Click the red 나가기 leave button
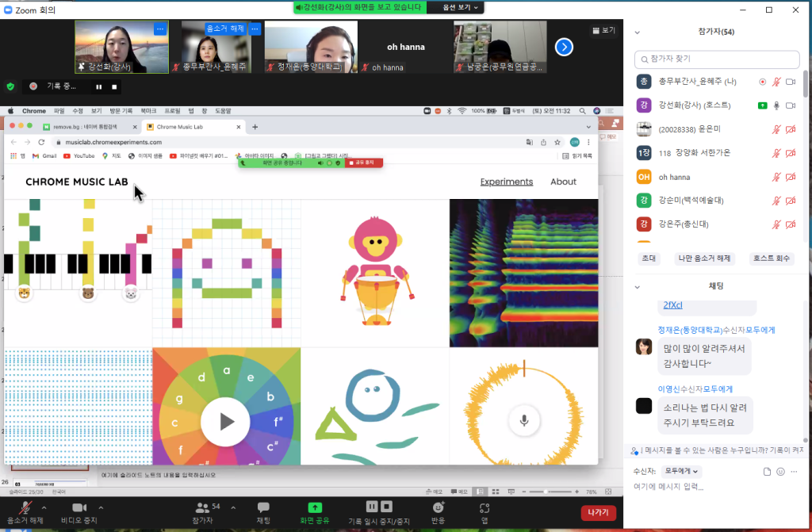The height and width of the screenshot is (532, 812). pos(598,512)
